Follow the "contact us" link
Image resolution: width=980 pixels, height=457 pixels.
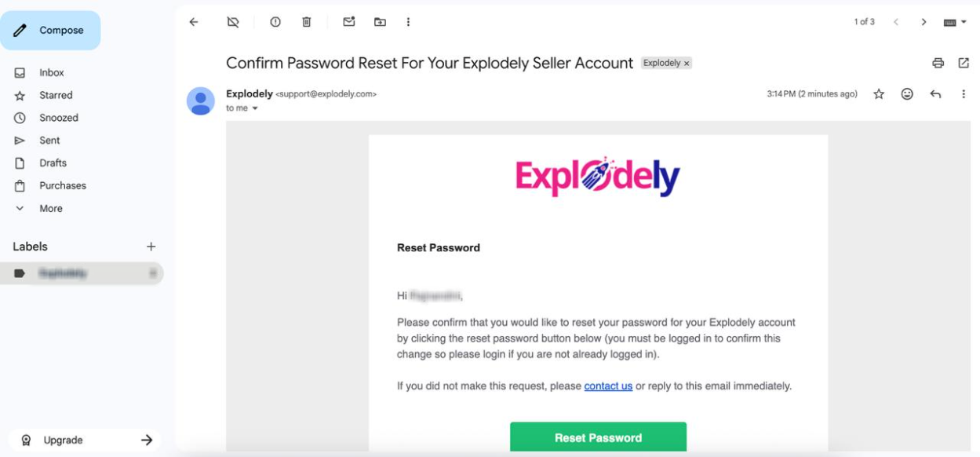click(x=608, y=386)
